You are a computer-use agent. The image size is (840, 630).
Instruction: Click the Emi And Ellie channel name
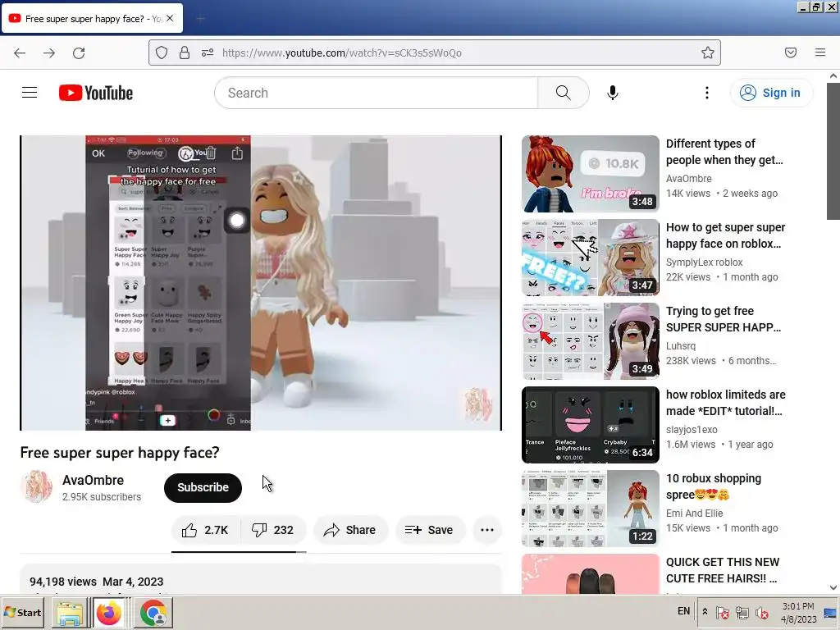[x=694, y=513]
